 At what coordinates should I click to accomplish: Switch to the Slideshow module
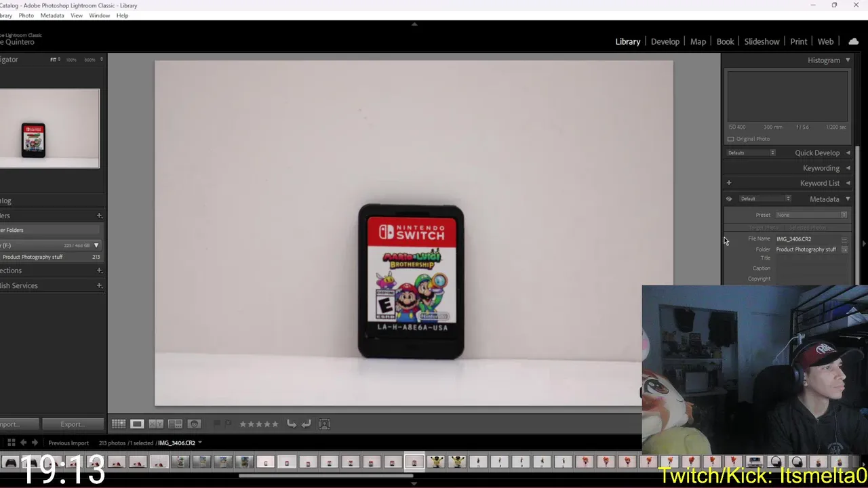click(x=762, y=41)
